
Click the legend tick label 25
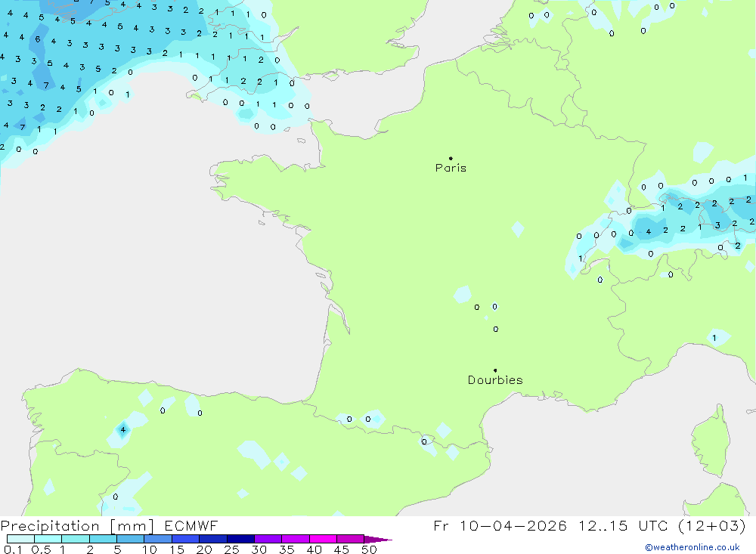point(231,549)
